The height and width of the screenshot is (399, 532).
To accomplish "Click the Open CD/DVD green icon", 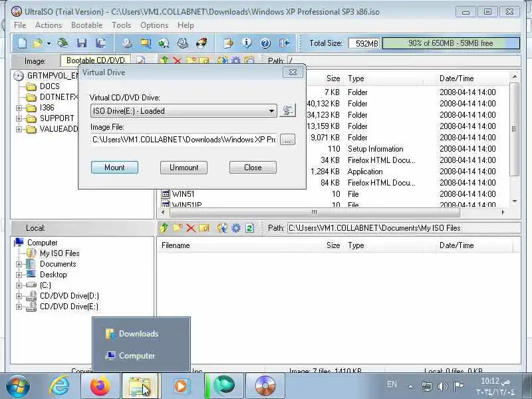I will point(63,43).
